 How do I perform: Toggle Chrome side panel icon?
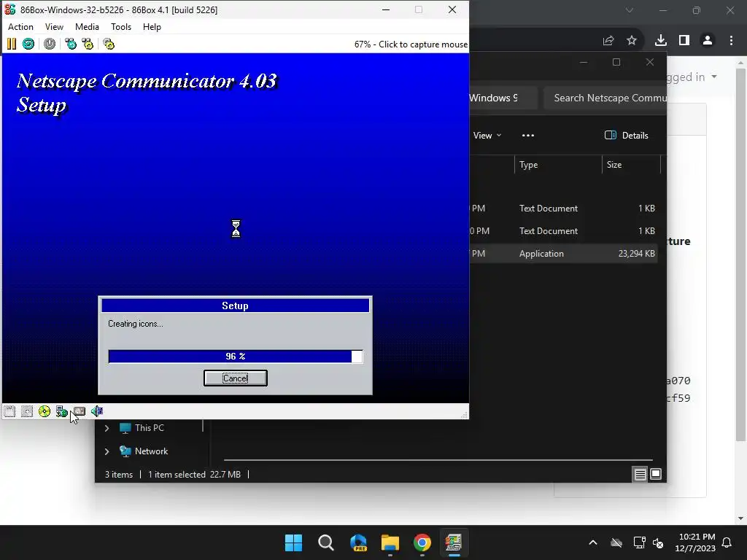684,41
